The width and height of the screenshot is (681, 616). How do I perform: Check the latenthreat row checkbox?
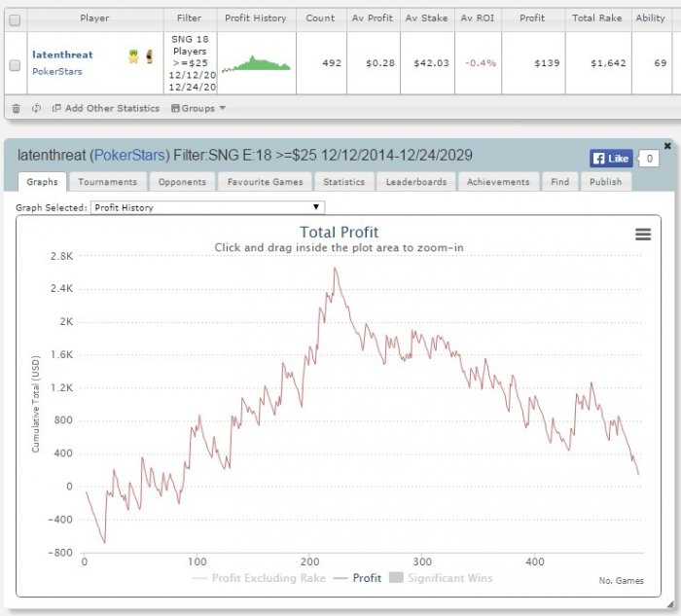[x=15, y=65]
